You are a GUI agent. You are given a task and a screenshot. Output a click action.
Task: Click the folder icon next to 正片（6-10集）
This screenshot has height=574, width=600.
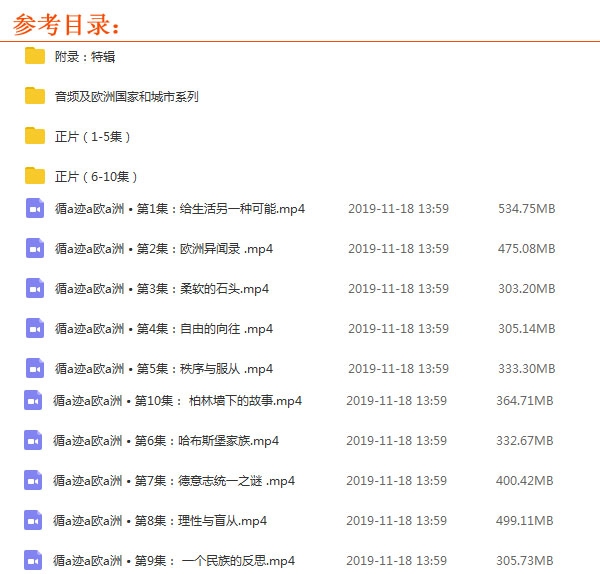click(35, 176)
